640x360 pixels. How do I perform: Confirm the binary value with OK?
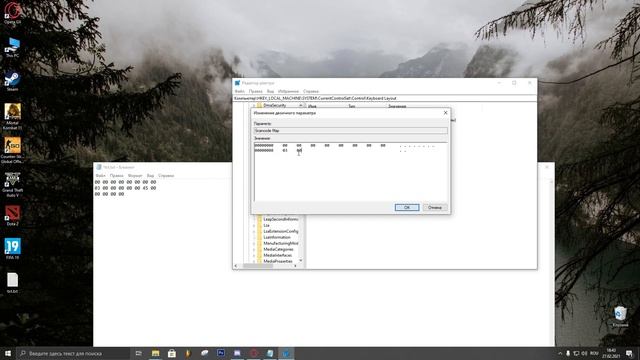point(407,207)
